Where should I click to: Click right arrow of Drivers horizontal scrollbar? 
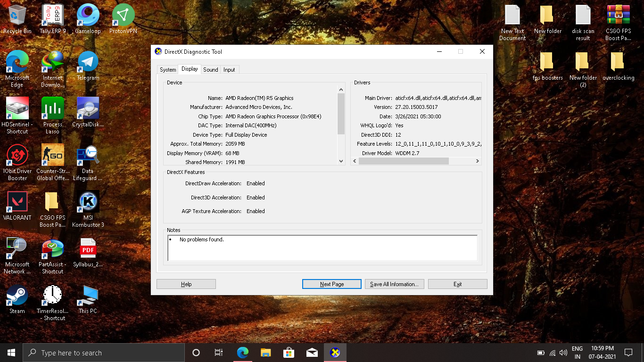(x=477, y=161)
